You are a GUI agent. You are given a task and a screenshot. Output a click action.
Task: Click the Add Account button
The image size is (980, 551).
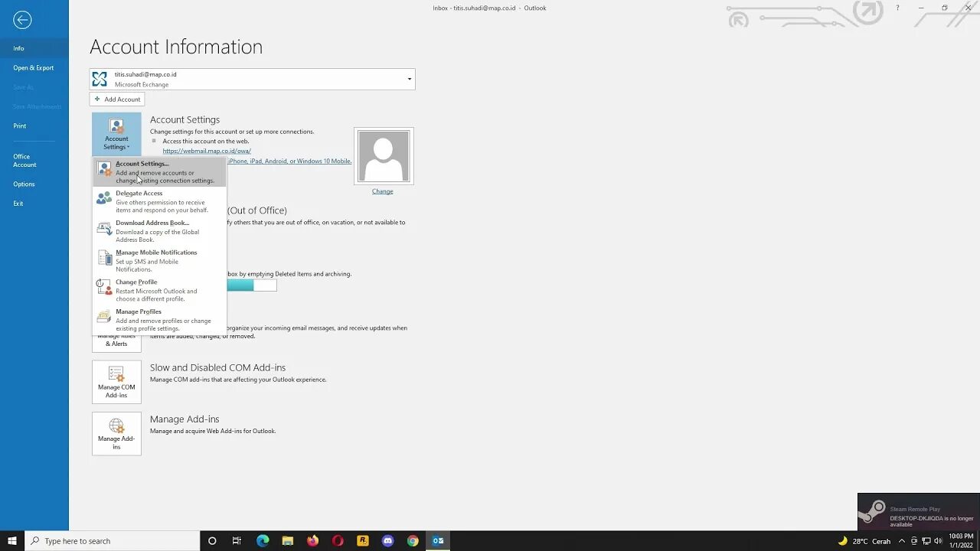click(x=117, y=99)
